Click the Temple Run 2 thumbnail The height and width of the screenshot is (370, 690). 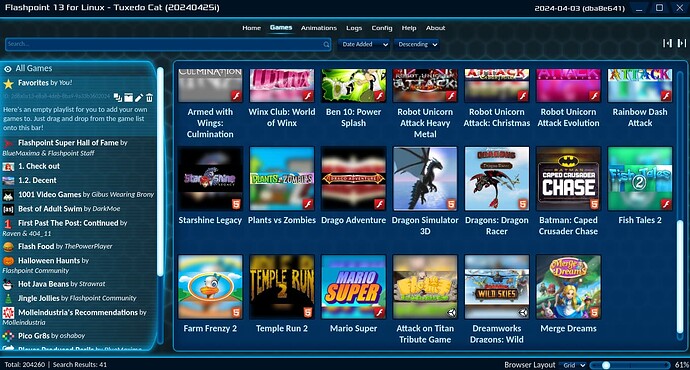click(x=282, y=287)
